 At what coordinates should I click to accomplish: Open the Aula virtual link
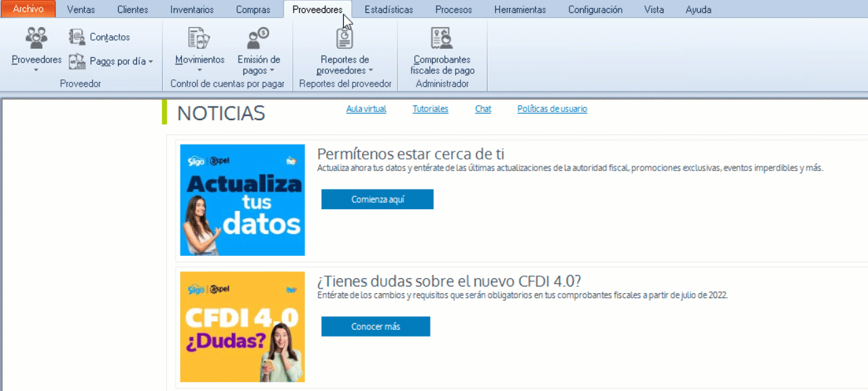click(366, 109)
